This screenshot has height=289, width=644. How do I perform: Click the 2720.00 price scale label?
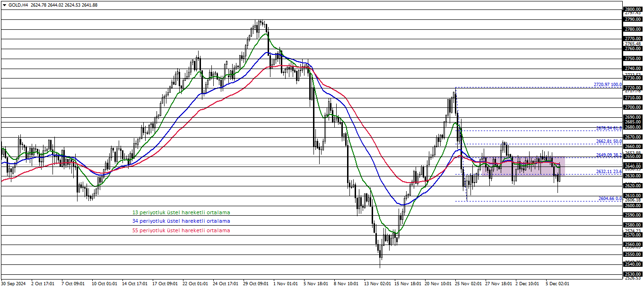coord(633,88)
